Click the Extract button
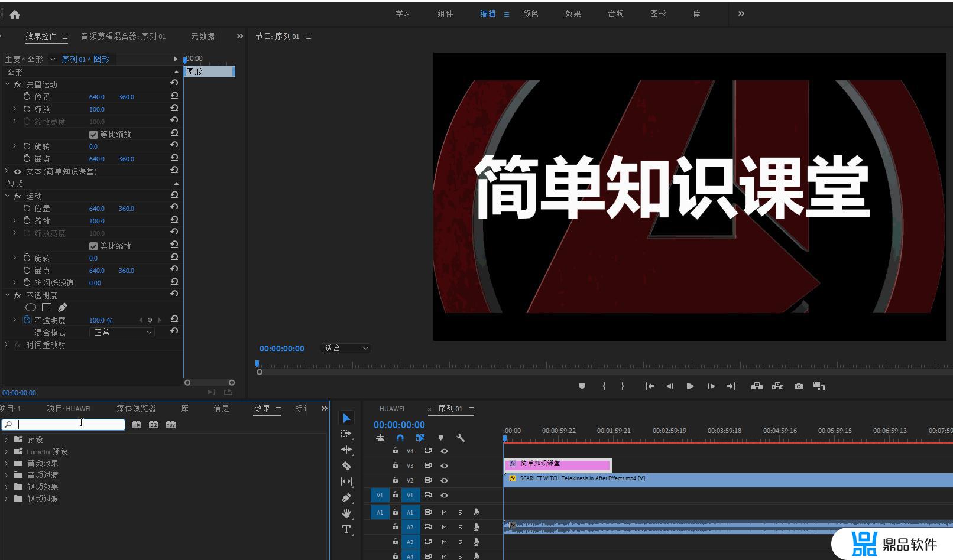The image size is (953, 560). (778, 386)
